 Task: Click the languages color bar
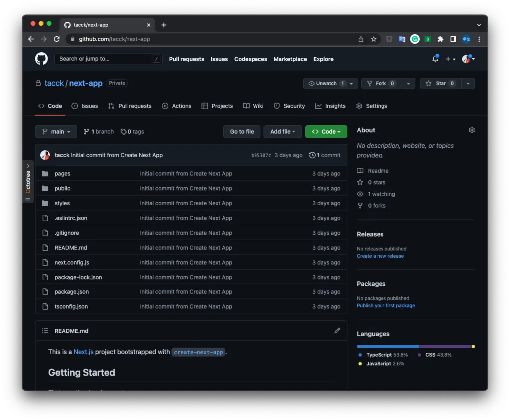[x=415, y=346]
